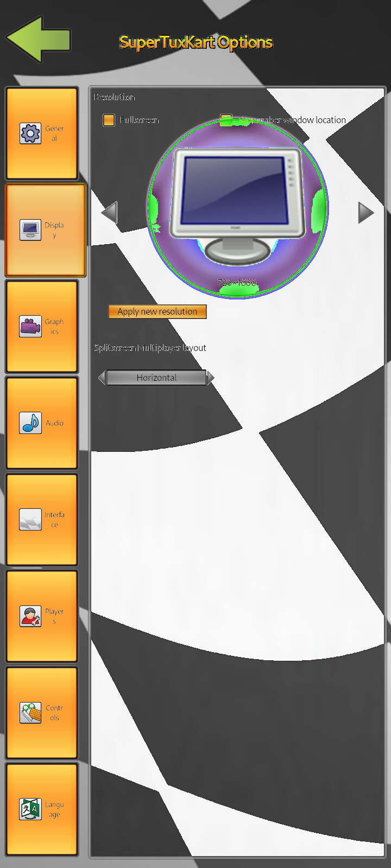Open the Controls tab
This screenshot has width=391, height=868.
(x=42, y=713)
